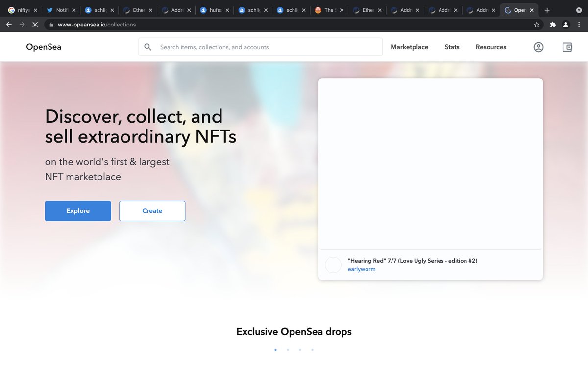Click the 'Exclusive OpenSea drops' heading

294,332
